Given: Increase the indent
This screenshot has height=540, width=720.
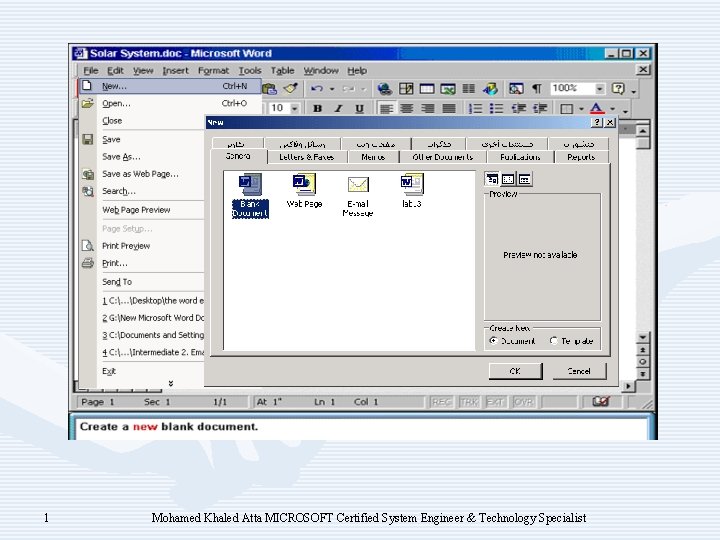Looking at the screenshot, I should click(540, 108).
